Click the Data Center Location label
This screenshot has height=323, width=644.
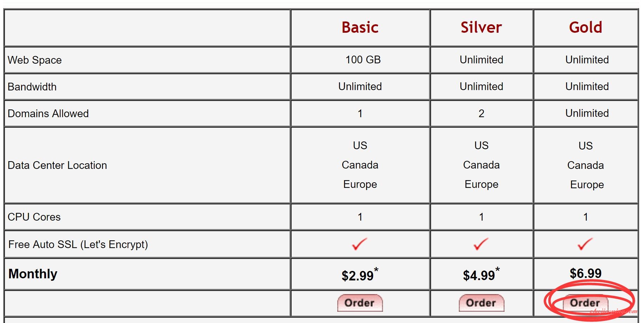(57, 165)
